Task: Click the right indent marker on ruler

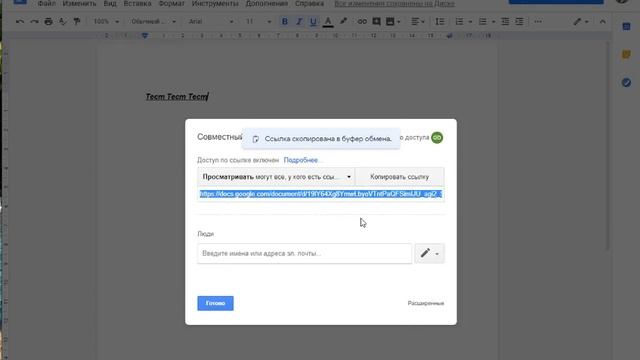Action: point(449,36)
